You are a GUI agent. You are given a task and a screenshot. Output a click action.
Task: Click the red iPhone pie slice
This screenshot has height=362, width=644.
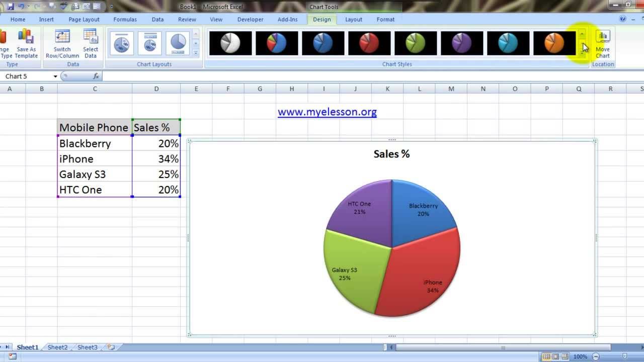[x=420, y=271]
